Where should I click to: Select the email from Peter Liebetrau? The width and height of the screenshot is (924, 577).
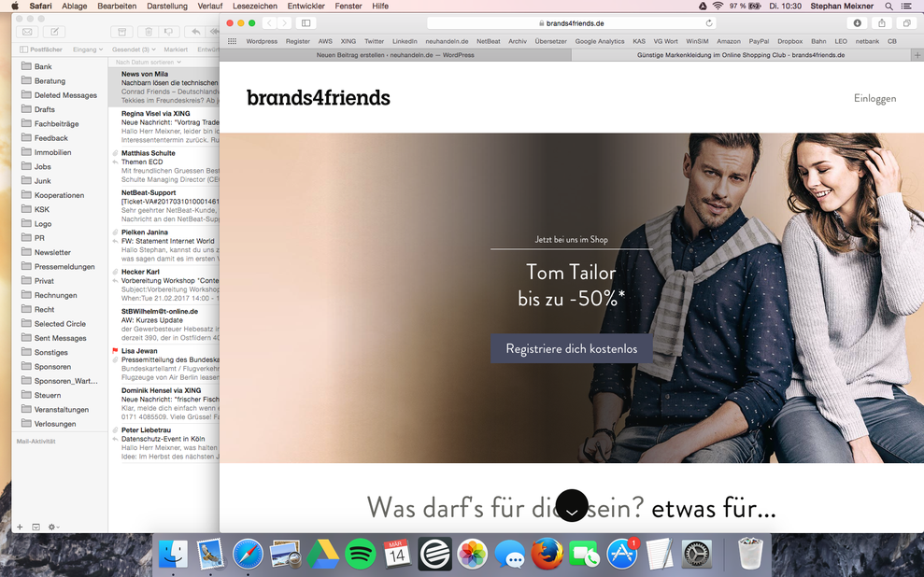coord(164,443)
